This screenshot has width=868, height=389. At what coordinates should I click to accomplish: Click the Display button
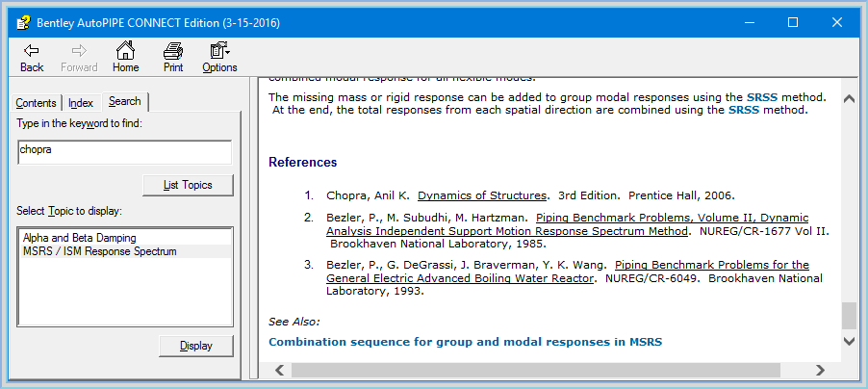(x=196, y=346)
